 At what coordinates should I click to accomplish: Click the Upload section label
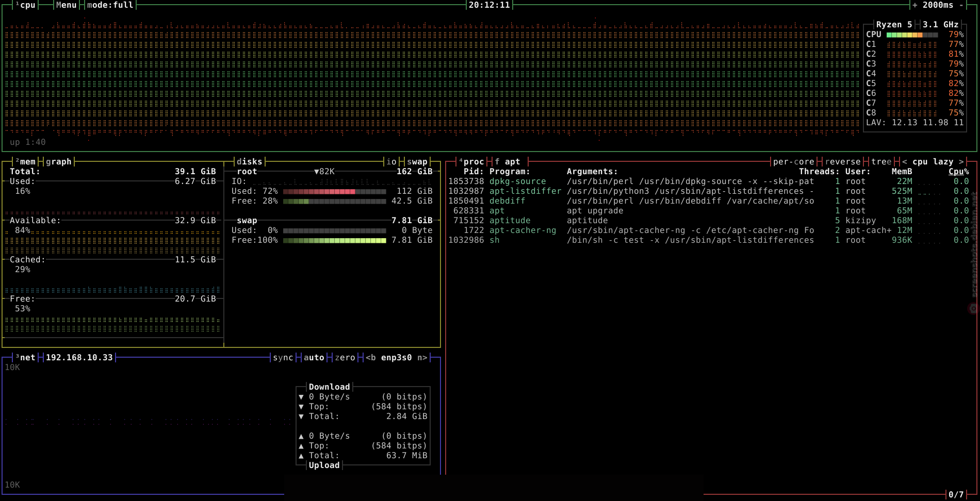(324, 465)
